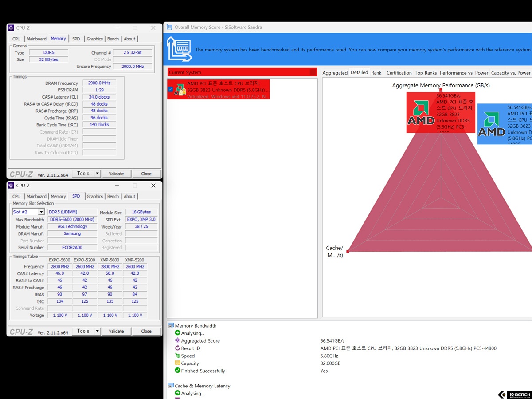Screen dimensions: 532x399
Task: Click the green arrow icon next to Analysing under Cache & Memory Latency
Action: click(177, 393)
